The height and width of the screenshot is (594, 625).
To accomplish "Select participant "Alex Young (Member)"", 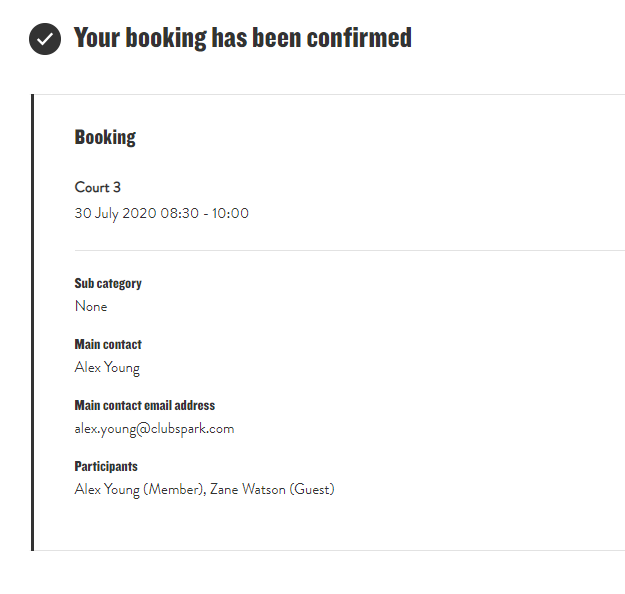I will 138,489.
